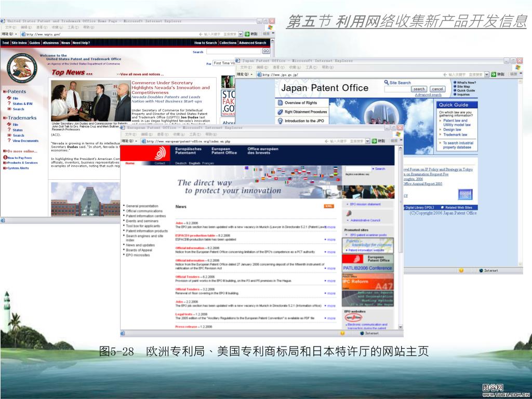
Task: Click the page icon in the JPO address bar
Action: tap(259, 74)
